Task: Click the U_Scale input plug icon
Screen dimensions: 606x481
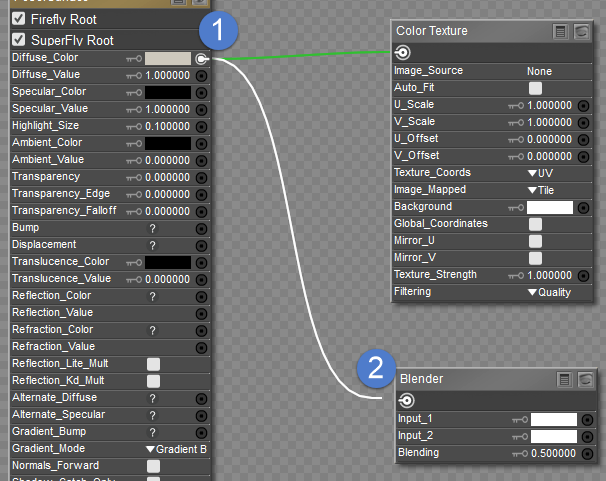Action: coord(584,105)
